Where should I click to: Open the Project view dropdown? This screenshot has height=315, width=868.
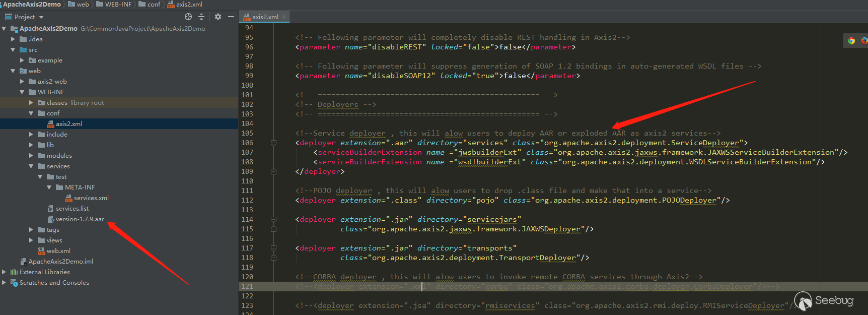(41, 17)
